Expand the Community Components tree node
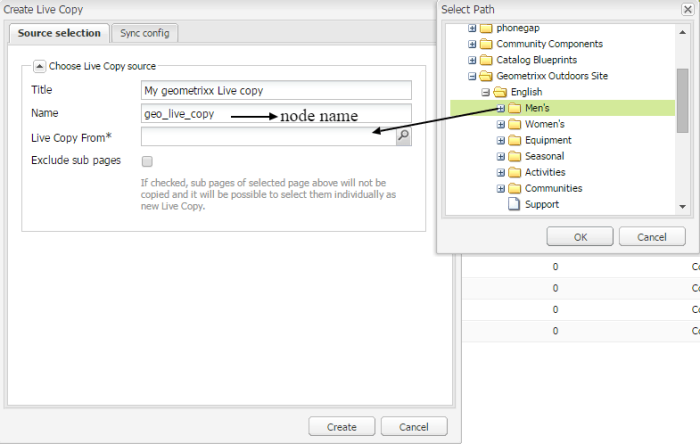 472,44
